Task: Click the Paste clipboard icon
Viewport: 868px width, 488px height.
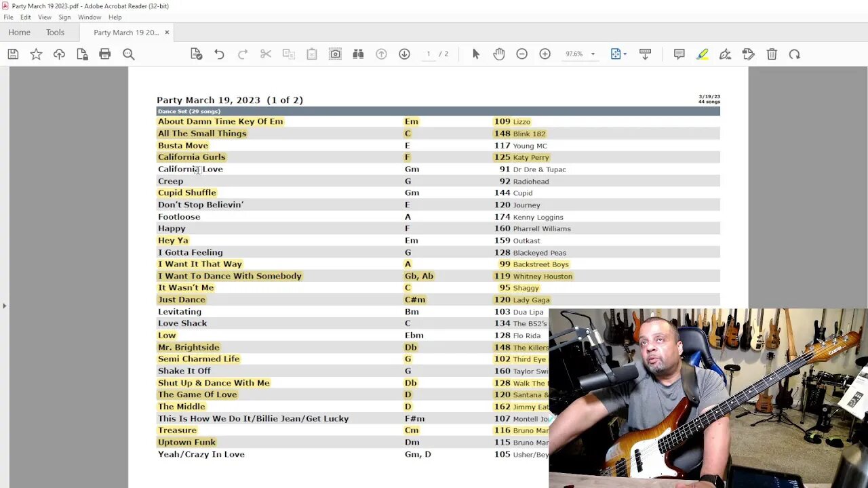Action: [x=312, y=54]
